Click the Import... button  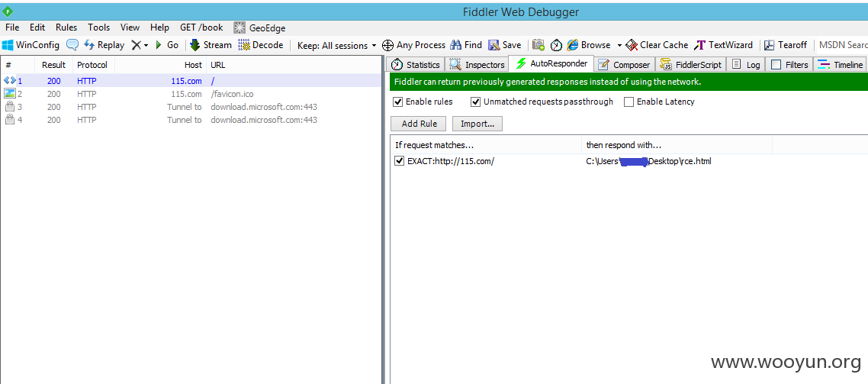click(477, 124)
